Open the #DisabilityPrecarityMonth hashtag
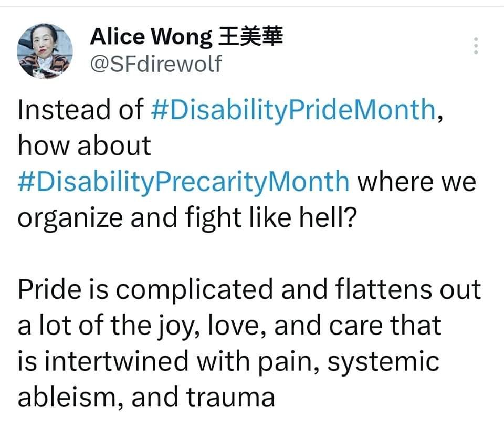Screen dimensions: 504x428 (x=184, y=182)
